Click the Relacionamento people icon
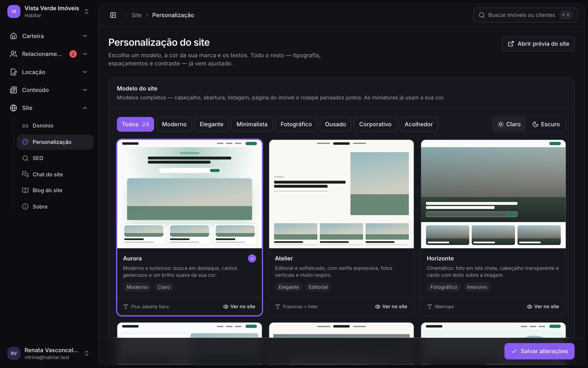588x368 pixels. click(14, 54)
